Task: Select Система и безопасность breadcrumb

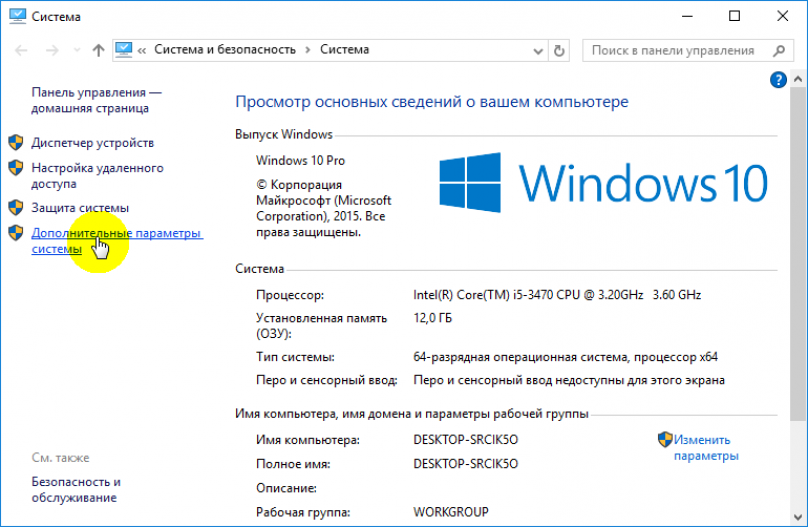Action: 225,49
